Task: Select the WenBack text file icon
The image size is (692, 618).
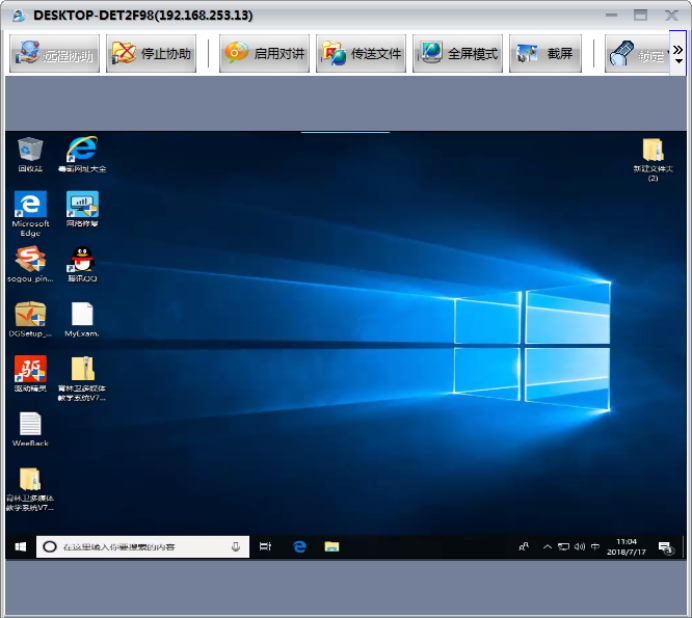Action: (x=30, y=429)
